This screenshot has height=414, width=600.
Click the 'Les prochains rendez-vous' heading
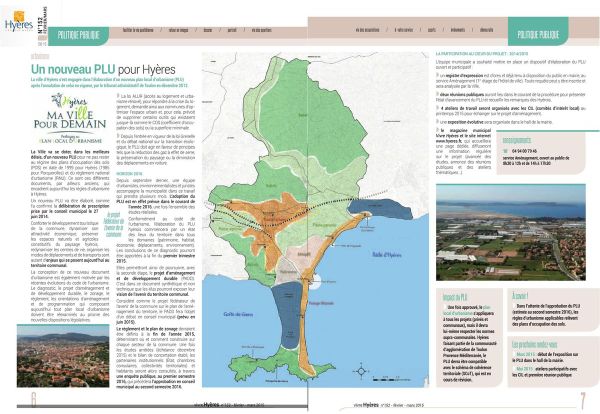click(x=535, y=344)
